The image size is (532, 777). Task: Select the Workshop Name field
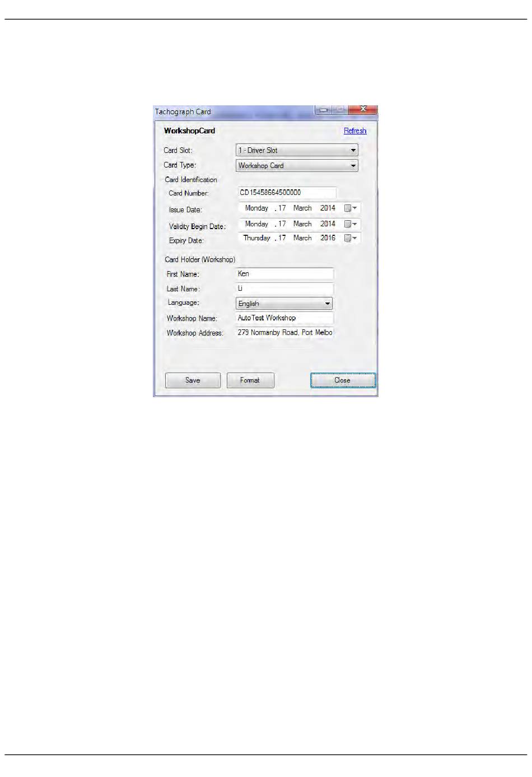[x=284, y=318]
